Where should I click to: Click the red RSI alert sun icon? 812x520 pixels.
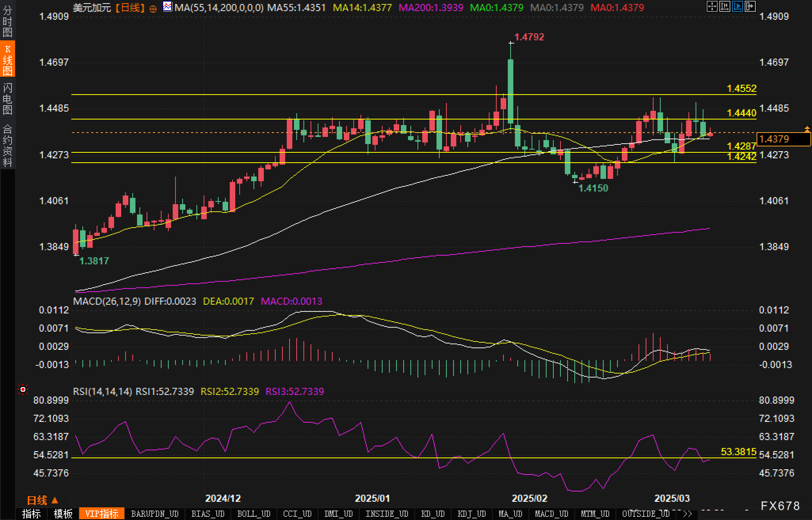pyautogui.click(x=23, y=390)
